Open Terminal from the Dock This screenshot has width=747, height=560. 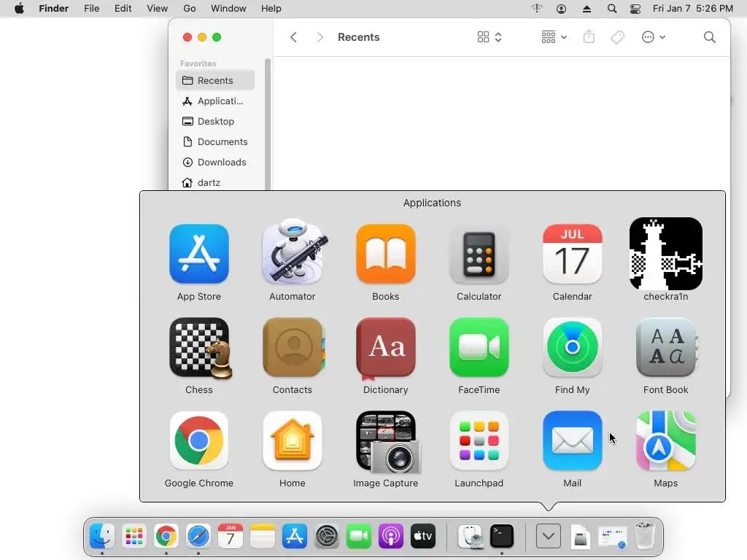(502, 536)
